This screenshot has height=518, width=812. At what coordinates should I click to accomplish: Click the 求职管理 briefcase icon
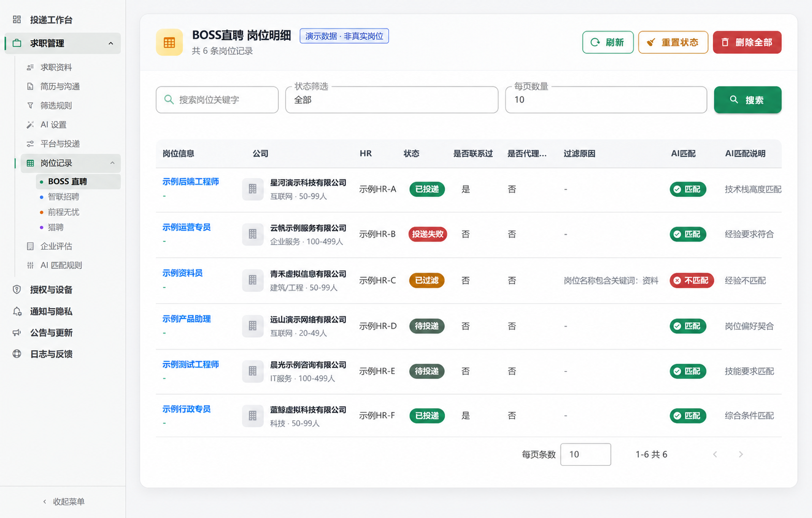pos(17,43)
